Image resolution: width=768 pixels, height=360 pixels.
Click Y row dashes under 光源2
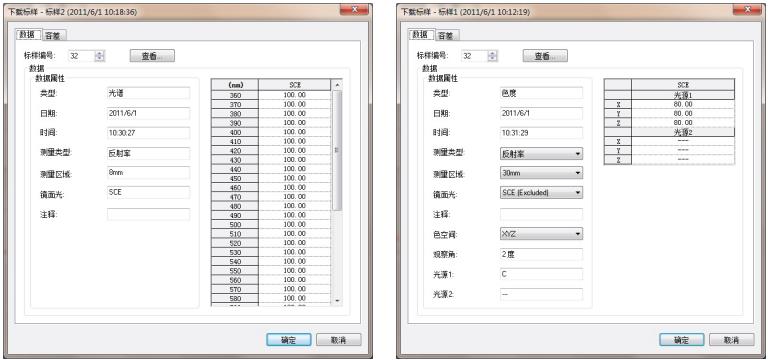[x=683, y=150]
